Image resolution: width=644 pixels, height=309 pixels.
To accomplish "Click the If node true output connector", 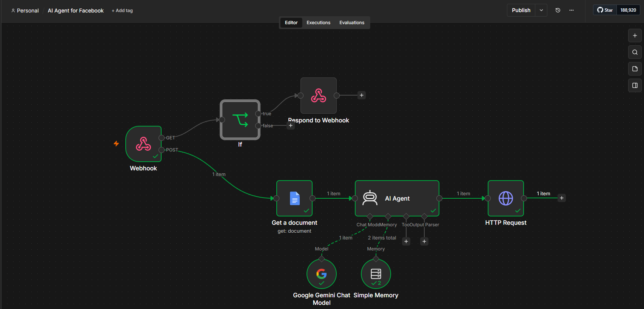I will (258, 114).
